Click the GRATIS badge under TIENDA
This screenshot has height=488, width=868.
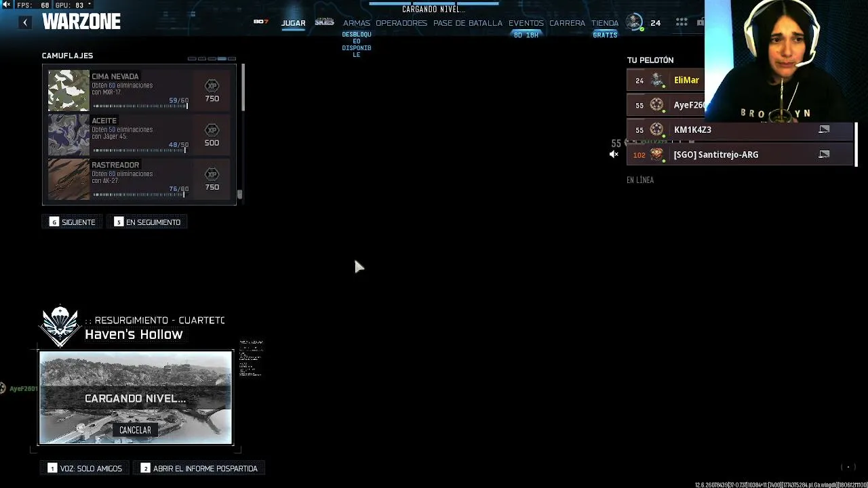coord(605,35)
